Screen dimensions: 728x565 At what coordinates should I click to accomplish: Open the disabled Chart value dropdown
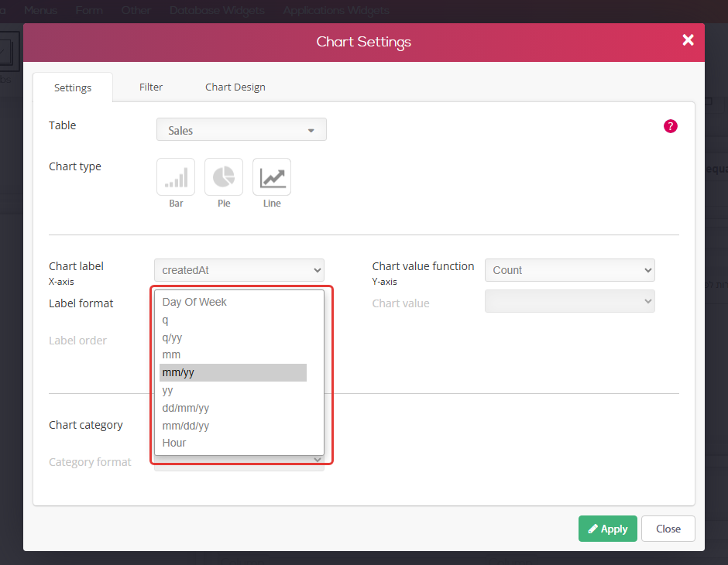(x=570, y=301)
